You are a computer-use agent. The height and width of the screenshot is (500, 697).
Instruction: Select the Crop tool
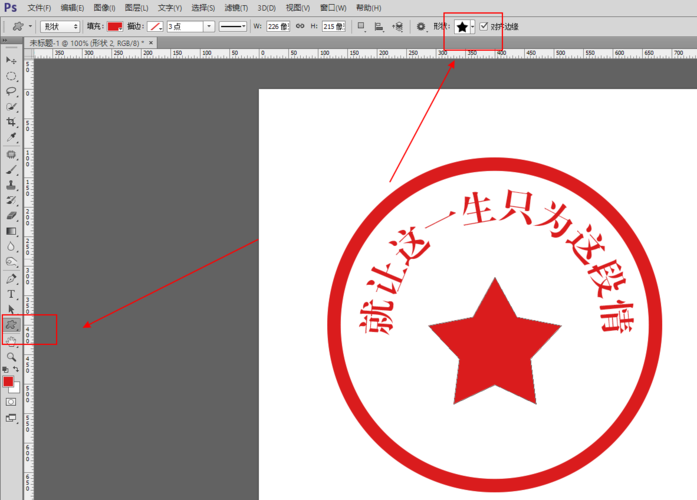11,122
